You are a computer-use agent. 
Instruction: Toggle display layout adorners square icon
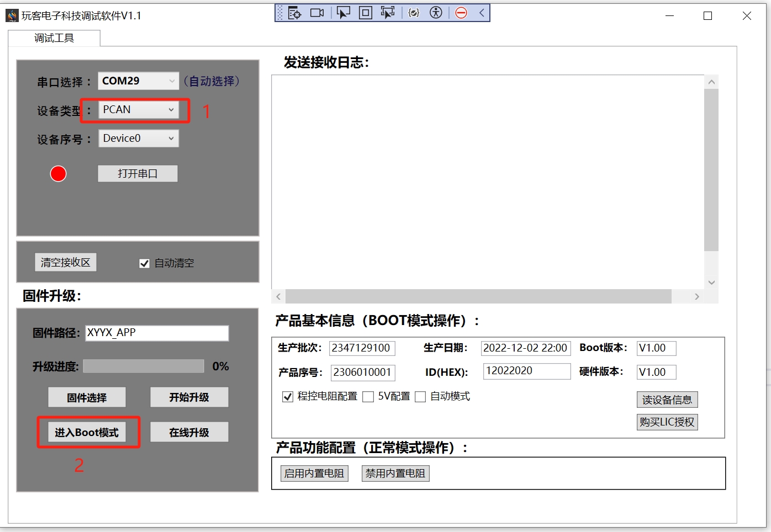[x=366, y=13]
